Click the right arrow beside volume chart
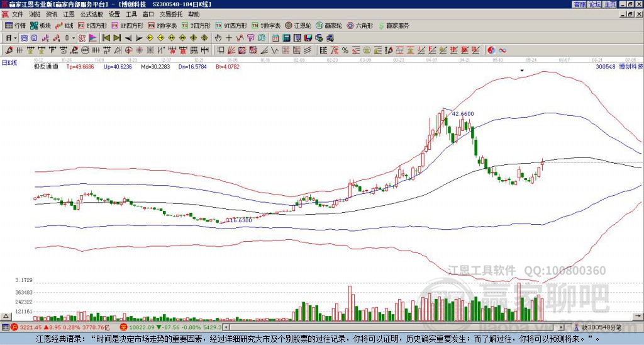The image size is (644, 345). (639, 316)
